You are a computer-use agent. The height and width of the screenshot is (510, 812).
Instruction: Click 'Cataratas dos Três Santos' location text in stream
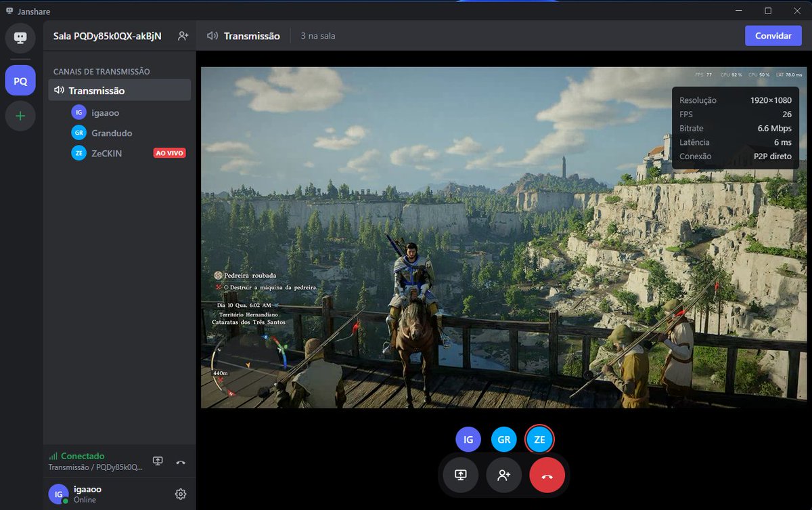coord(248,322)
